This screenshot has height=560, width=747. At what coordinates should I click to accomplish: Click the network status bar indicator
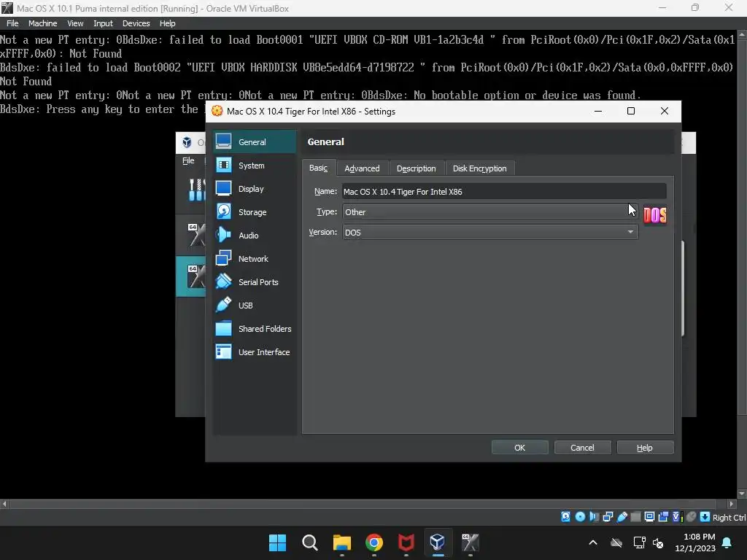click(x=608, y=517)
